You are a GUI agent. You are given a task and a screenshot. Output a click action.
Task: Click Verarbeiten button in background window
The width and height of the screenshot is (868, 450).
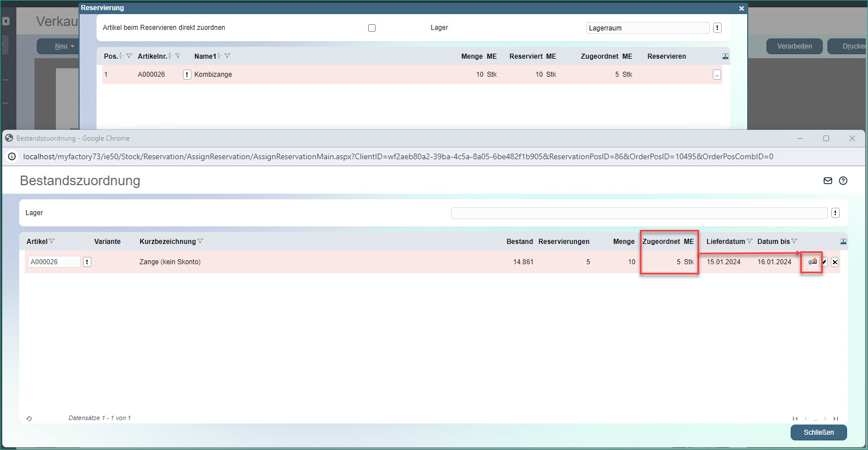[795, 46]
